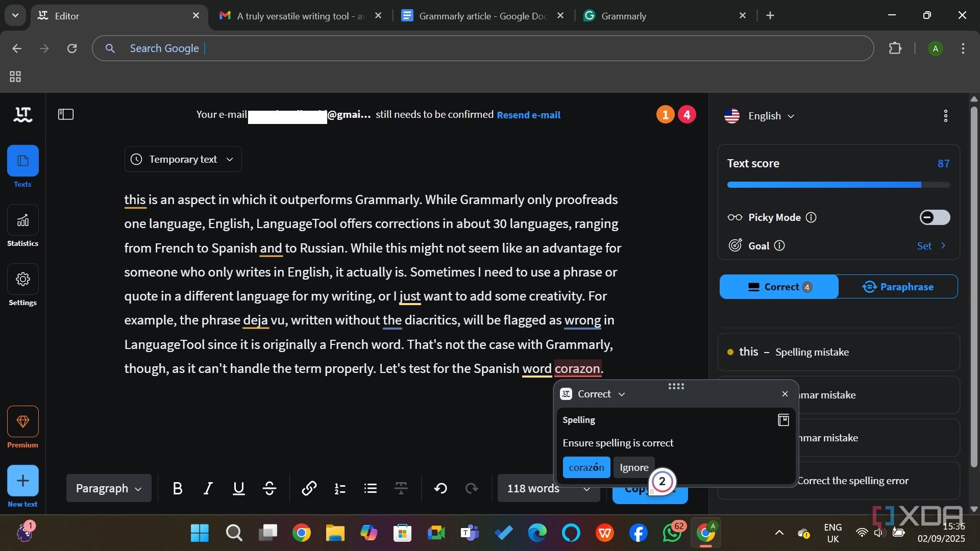980x551 pixels.
Task: Click the Search Google address bar
Action: click(x=483, y=48)
